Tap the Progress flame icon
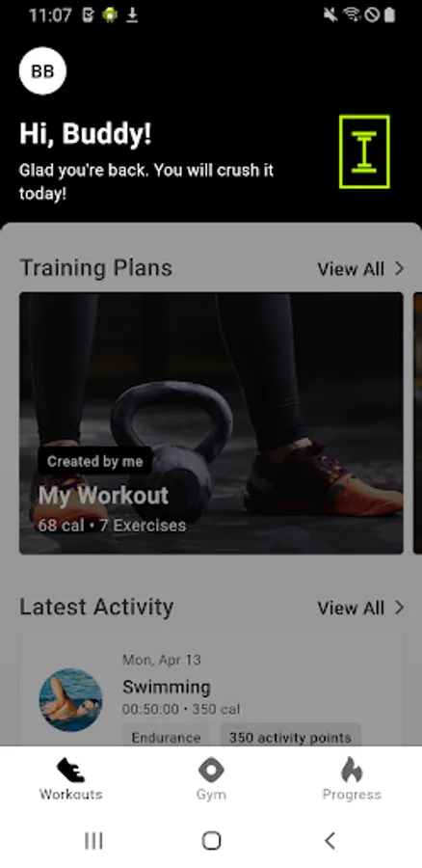 352,770
